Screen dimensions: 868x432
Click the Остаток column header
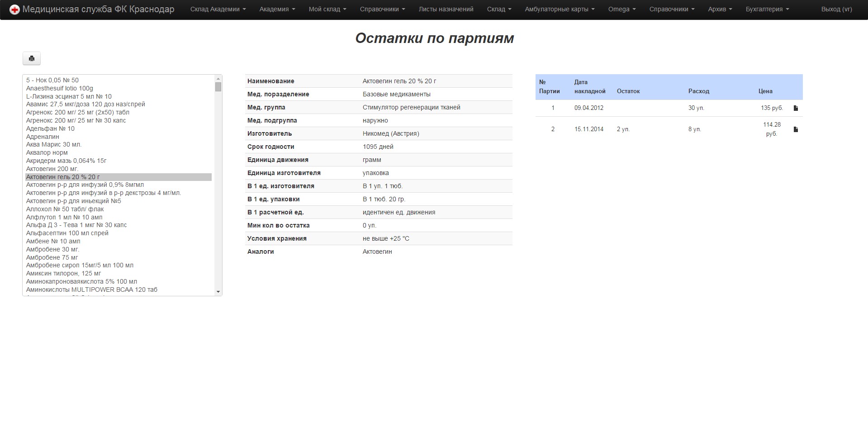coord(628,91)
